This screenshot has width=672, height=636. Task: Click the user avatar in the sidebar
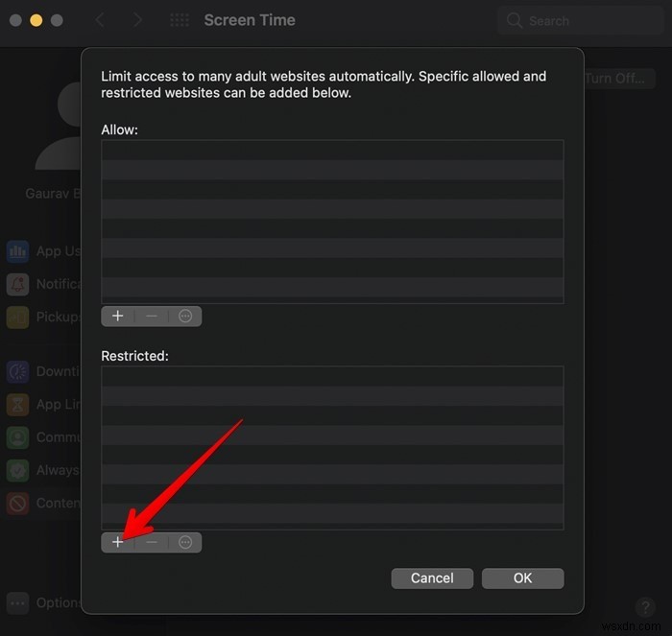point(59,127)
